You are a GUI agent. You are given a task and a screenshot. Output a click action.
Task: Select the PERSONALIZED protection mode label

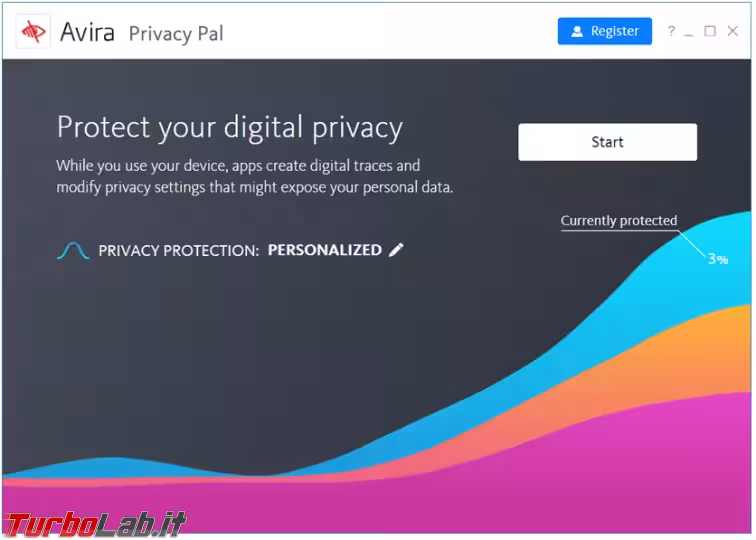(x=324, y=250)
